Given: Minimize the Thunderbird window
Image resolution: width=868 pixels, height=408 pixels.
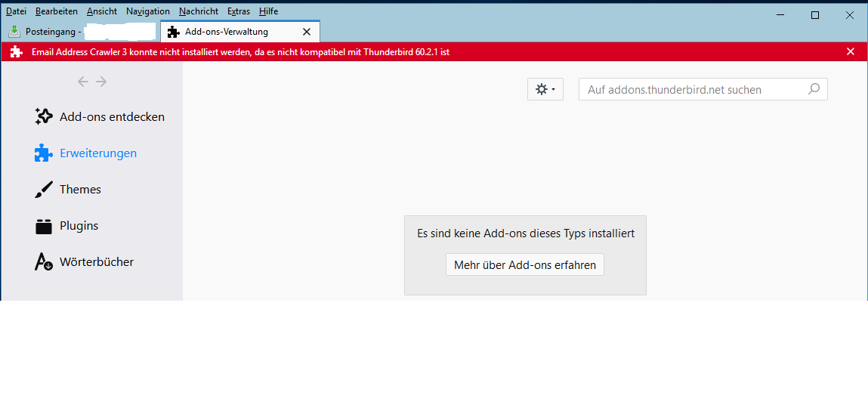Looking at the screenshot, I should 780,15.
